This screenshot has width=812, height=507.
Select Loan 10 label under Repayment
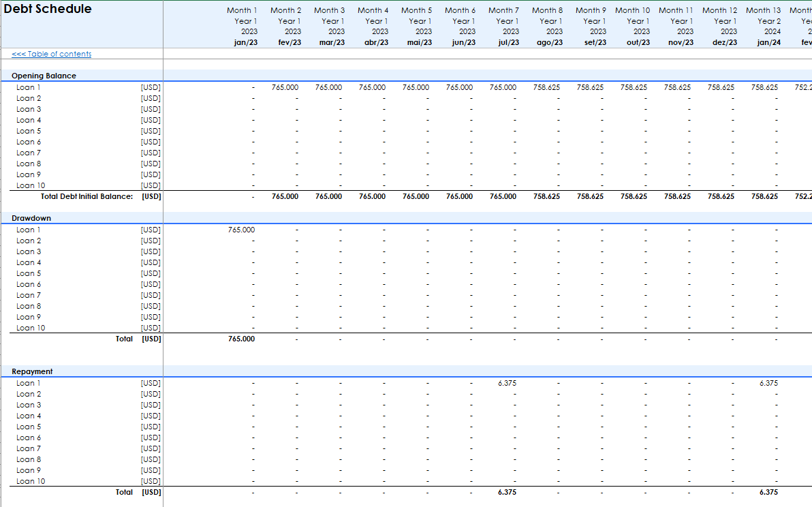coord(31,481)
